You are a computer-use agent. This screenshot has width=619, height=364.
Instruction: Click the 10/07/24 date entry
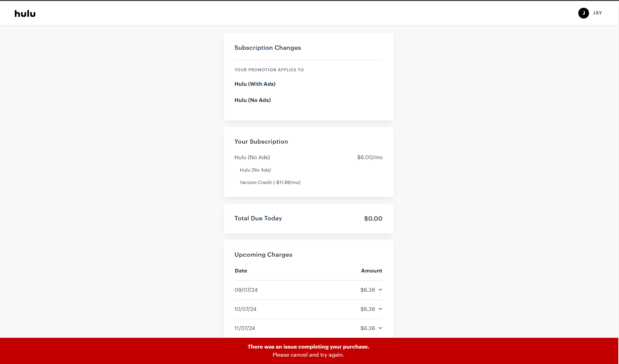(x=245, y=309)
